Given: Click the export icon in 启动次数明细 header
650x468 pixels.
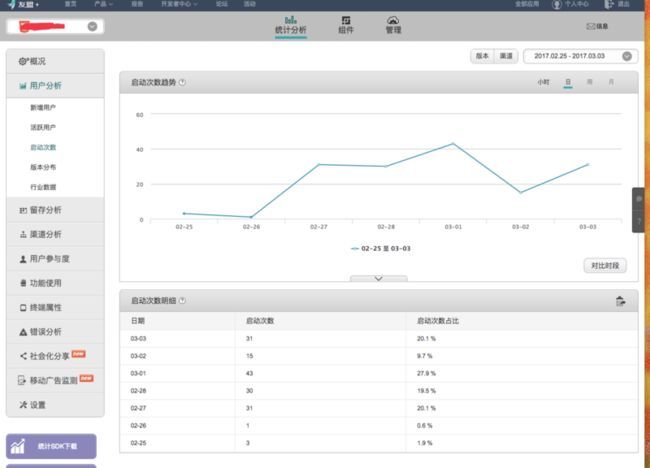Looking at the screenshot, I should click(x=620, y=301).
